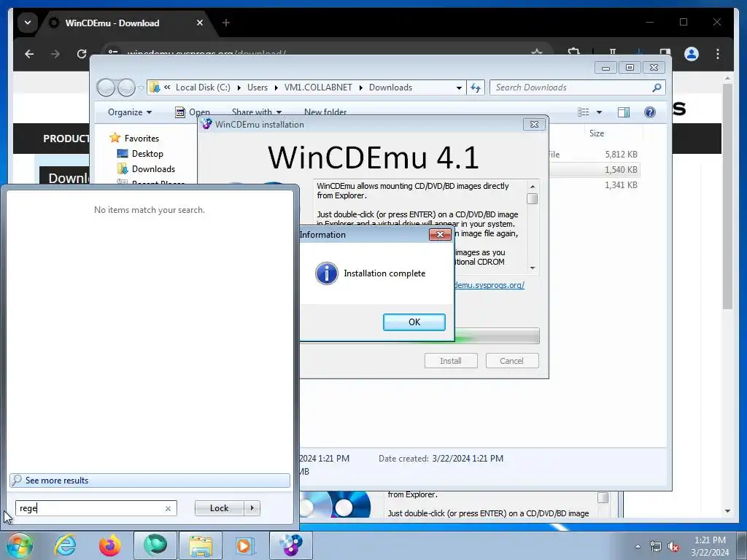Click the blue information icon in dialog

(326, 273)
